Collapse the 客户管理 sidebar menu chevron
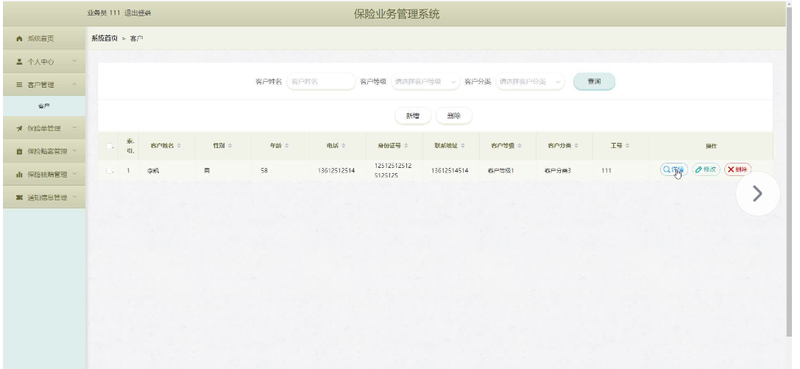Image resolution: width=800 pixels, height=369 pixels. tap(74, 85)
